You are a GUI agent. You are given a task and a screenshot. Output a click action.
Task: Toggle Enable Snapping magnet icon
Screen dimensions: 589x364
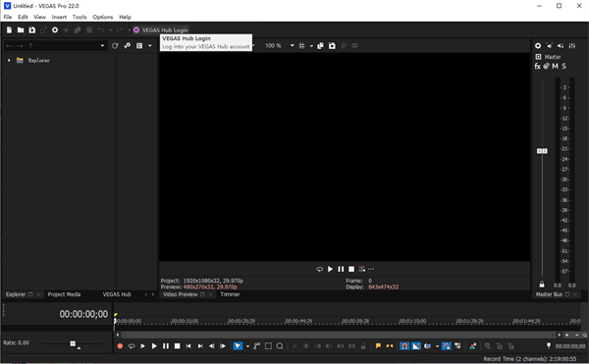pos(404,346)
